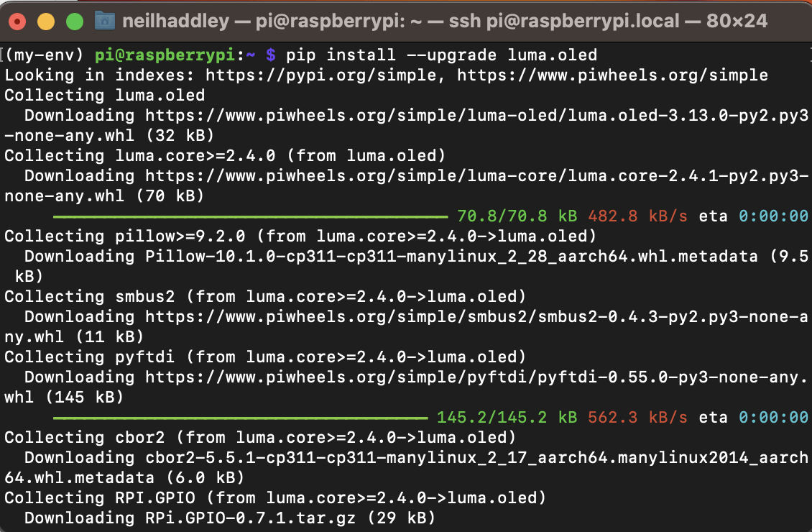The height and width of the screenshot is (532, 812).
Task: Click the yellow minimize window button
Action: point(46,22)
